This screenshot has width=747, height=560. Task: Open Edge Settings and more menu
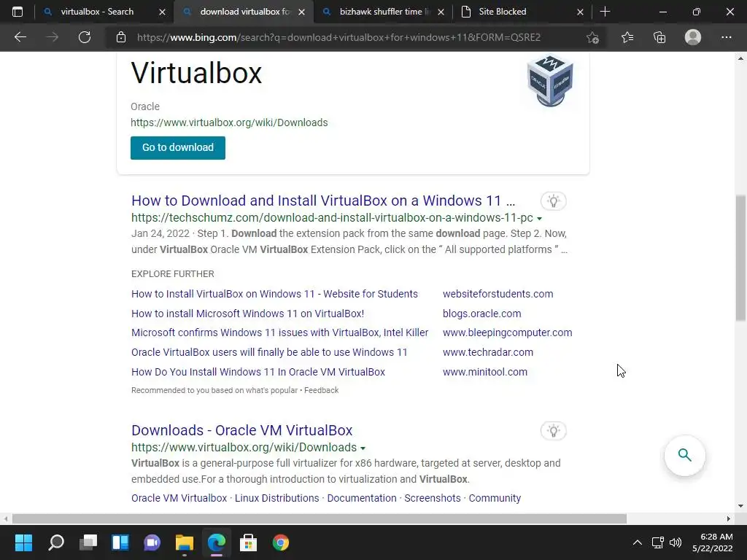[x=726, y=37]
